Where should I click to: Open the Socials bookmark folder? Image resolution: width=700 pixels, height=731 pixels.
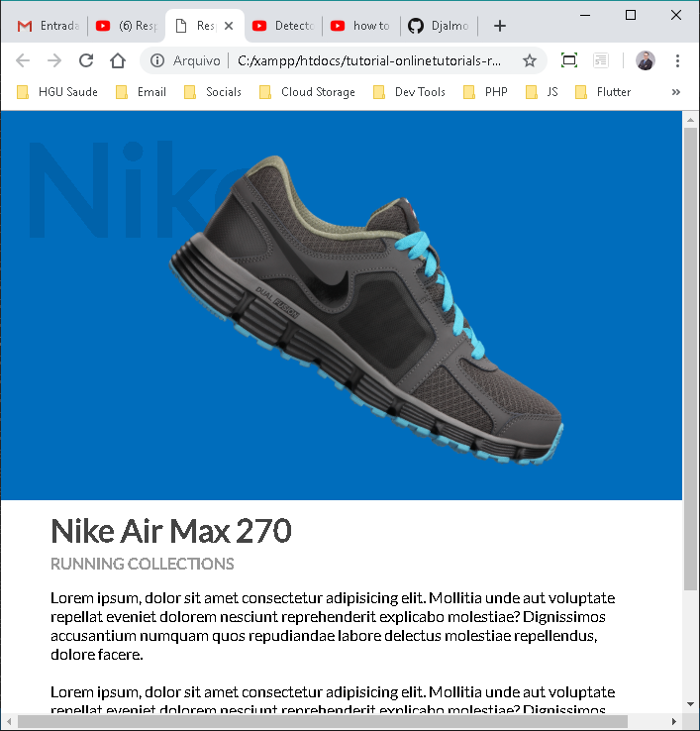[x=213, y=92]
